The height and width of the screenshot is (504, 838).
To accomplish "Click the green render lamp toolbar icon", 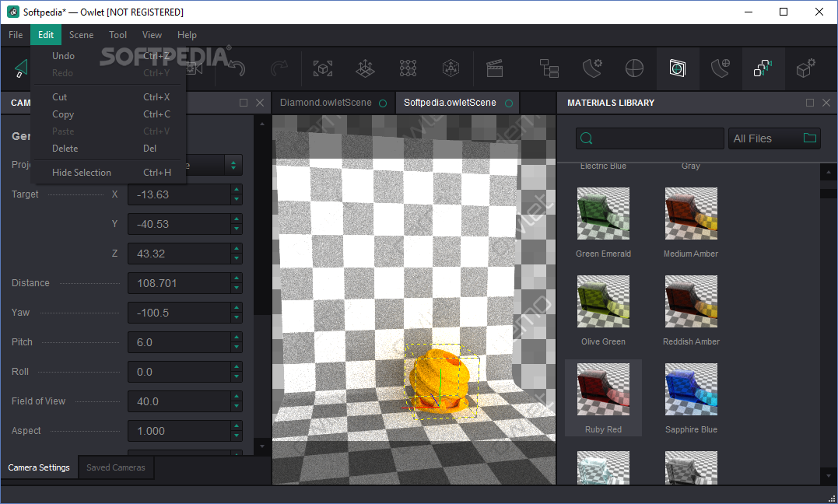I will click(x=20, y=68).
